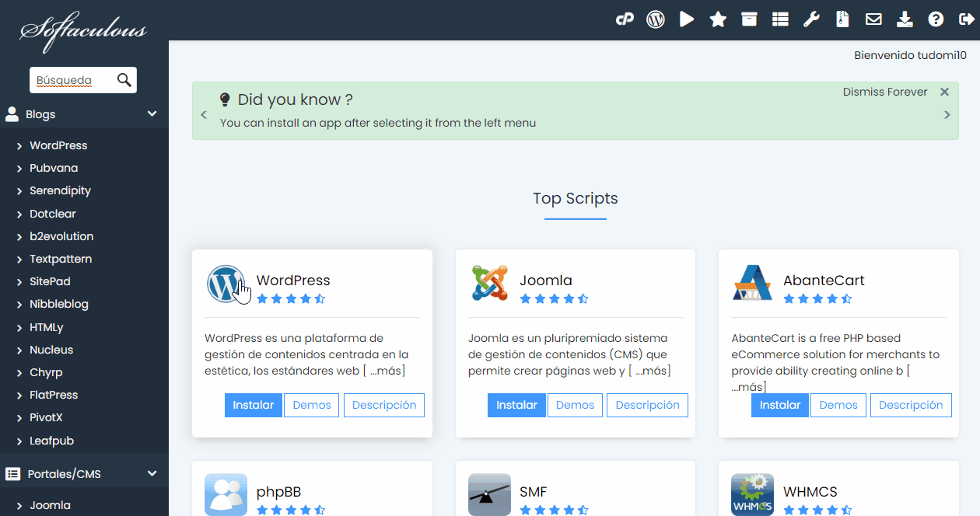980x516 pixels.
Task: Click the SMF logo icon
Action: click(x=489, y=495)
